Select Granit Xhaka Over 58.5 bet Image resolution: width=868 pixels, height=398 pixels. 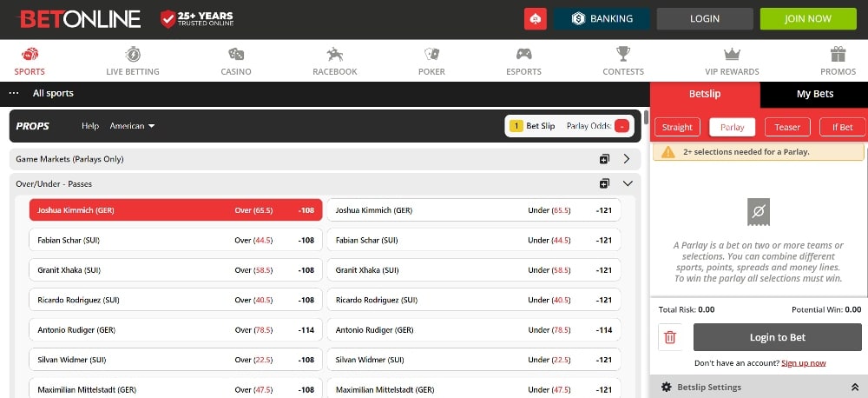[x=175, y=270]
